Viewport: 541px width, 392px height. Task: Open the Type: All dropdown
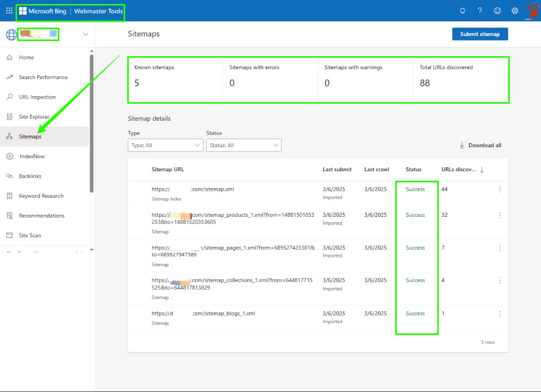point(165,145)
